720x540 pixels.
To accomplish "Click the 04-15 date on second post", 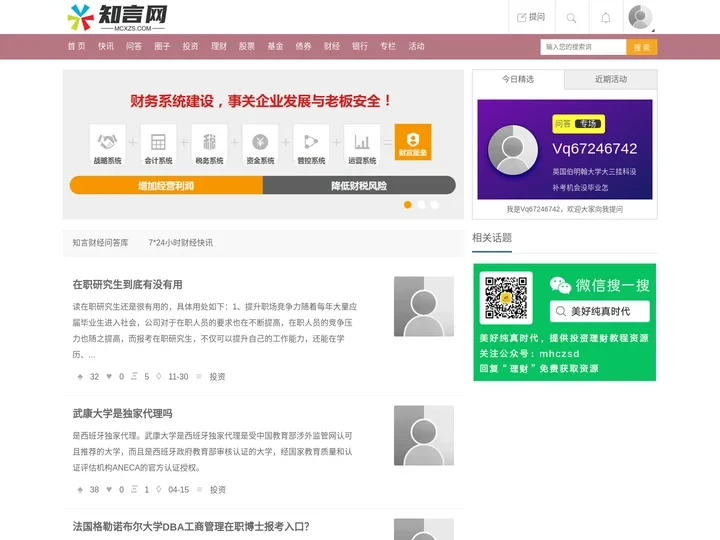I will tap(179, 489).
